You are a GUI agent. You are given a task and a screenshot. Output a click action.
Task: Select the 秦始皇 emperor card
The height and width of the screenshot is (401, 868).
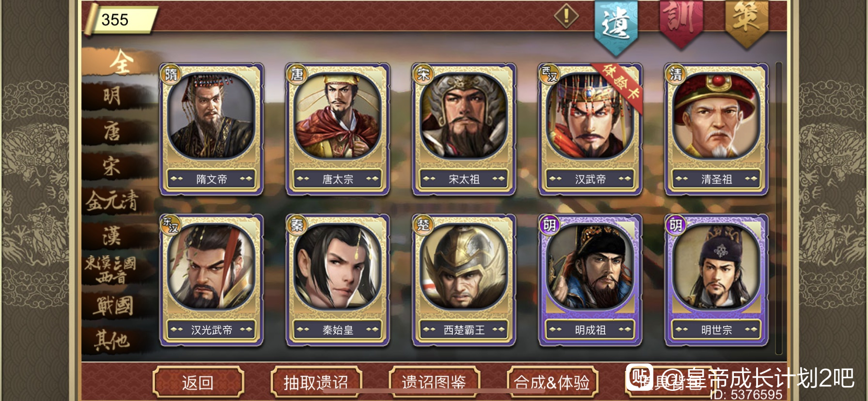click(338, 280)
